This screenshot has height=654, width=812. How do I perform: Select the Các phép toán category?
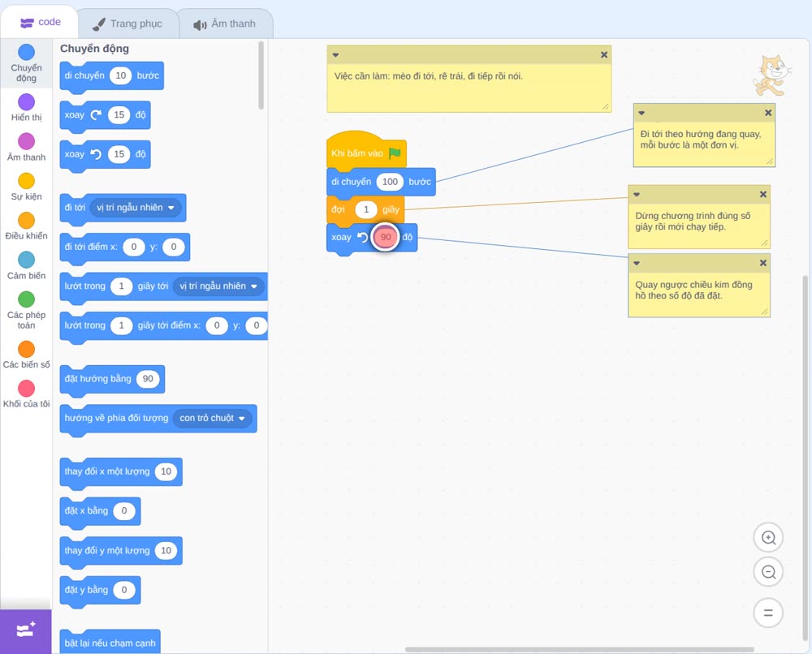click(26, 311)
